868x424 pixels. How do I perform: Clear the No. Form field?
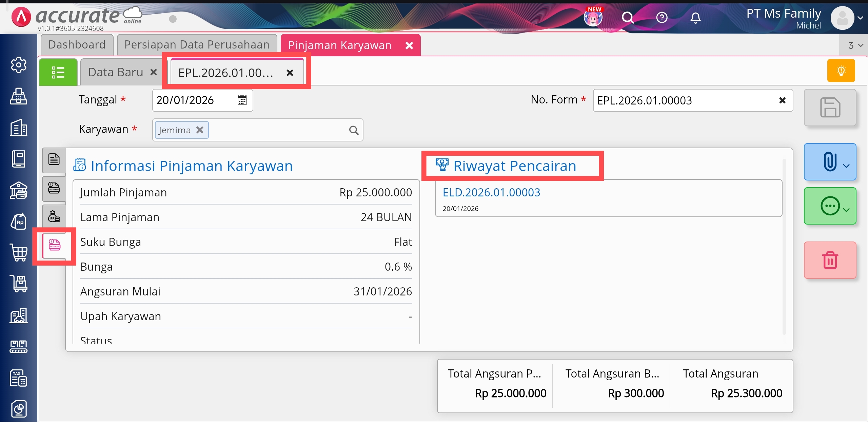coord(782,100)
